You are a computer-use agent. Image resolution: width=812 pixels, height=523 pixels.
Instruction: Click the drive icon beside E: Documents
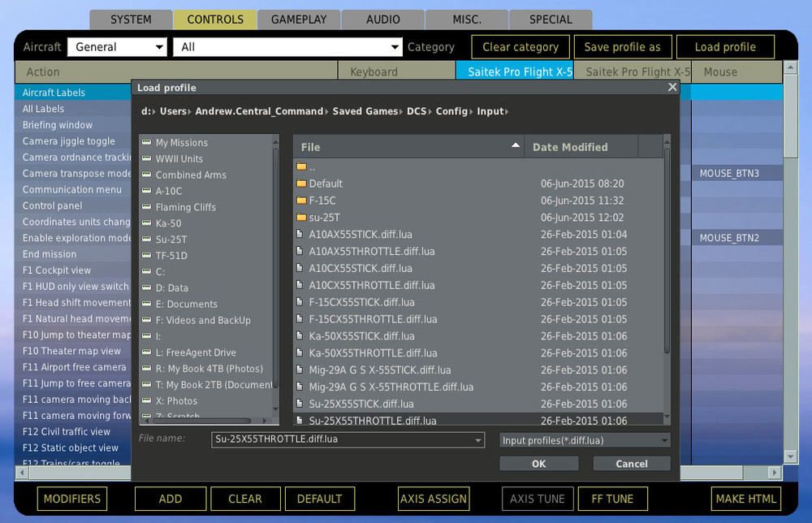click(146, 303)
